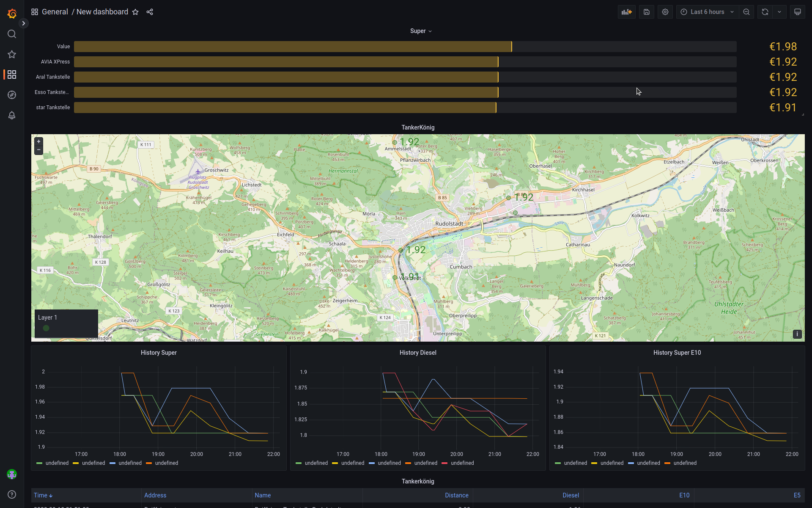812x508 pixels.
Task: Zoom out time range
Action: pos(746,12)
